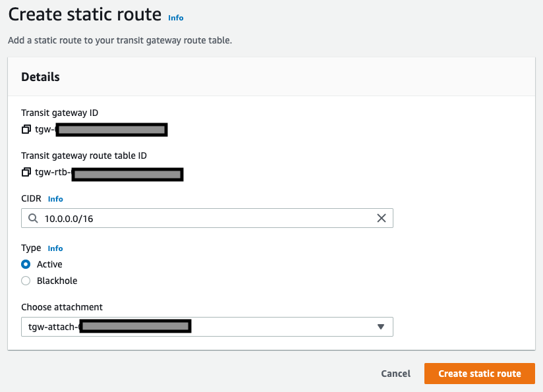Click the copy icon beside the tgw- value
This screenshot has width=543, height=392.
(x=26, y=129)
